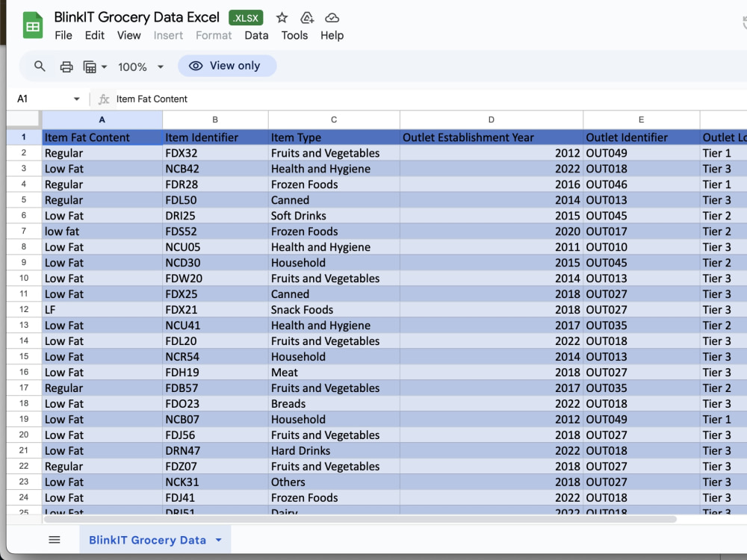Open the 100% zoom dropdown

click(140, 66)
